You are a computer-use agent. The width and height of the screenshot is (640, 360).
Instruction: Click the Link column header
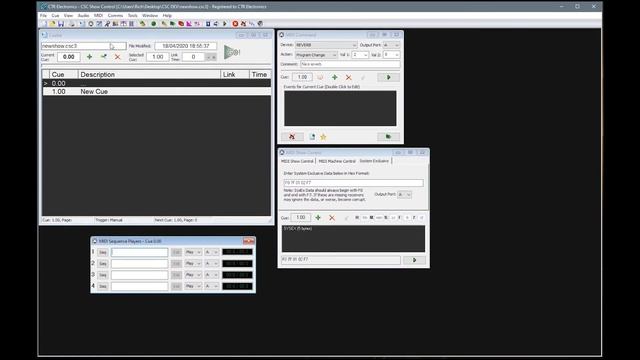click(235, 74)
